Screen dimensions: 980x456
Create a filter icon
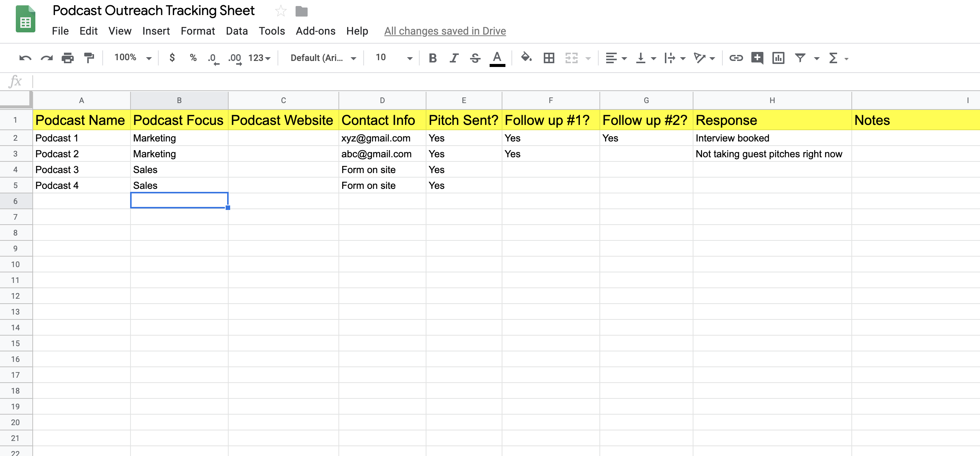(799, 58)
